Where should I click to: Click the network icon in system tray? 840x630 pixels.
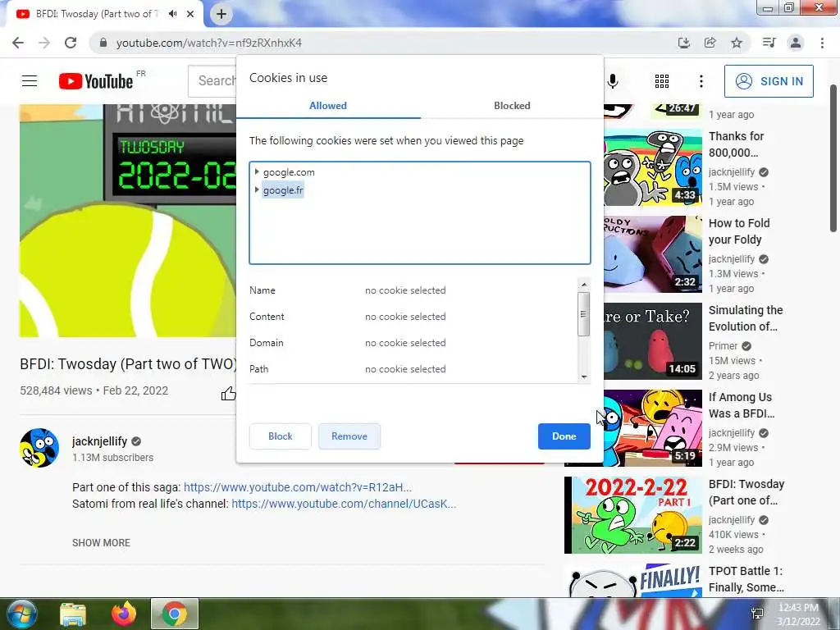757,614
